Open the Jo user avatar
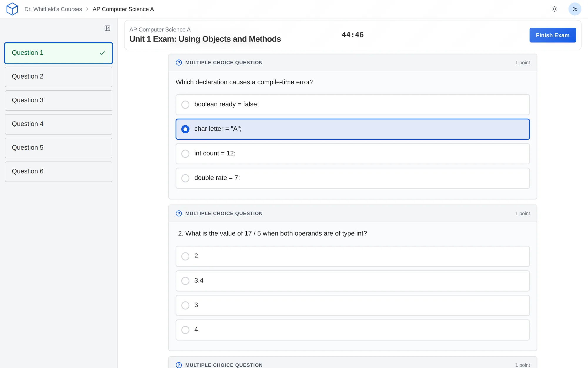This screenshot has height=368, width=588. click(x=575, y=9)
